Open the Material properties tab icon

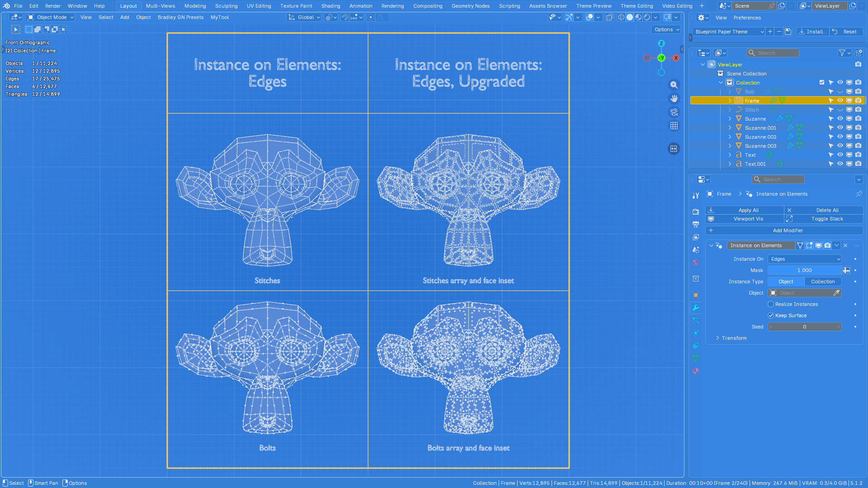[696, 371]
